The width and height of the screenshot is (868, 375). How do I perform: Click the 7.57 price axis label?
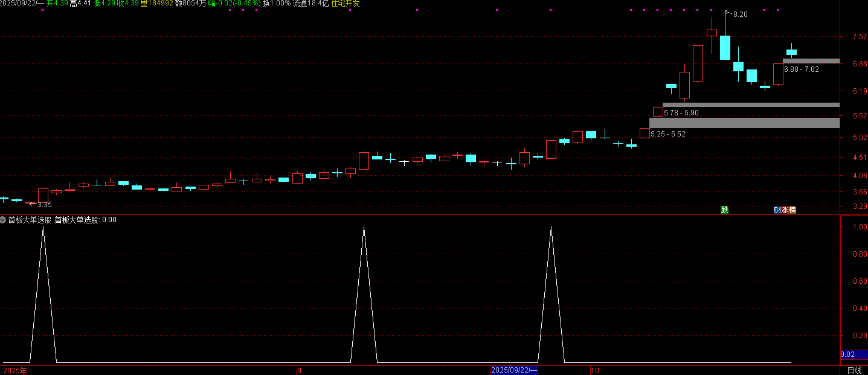(859, 37)
